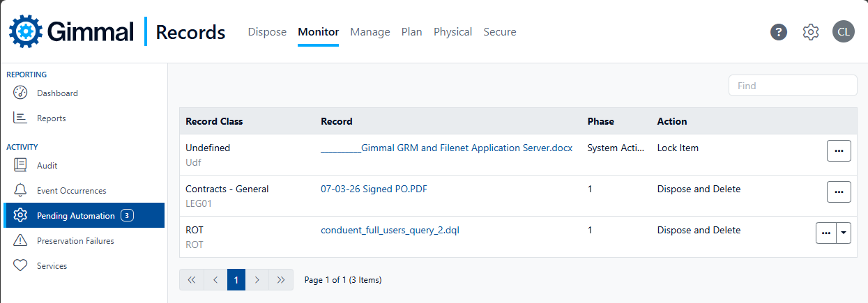Expand dropdown arrow on ROT row
This screenshot has height=303, width=868.
pyautogui.click(x=844, y=233)
